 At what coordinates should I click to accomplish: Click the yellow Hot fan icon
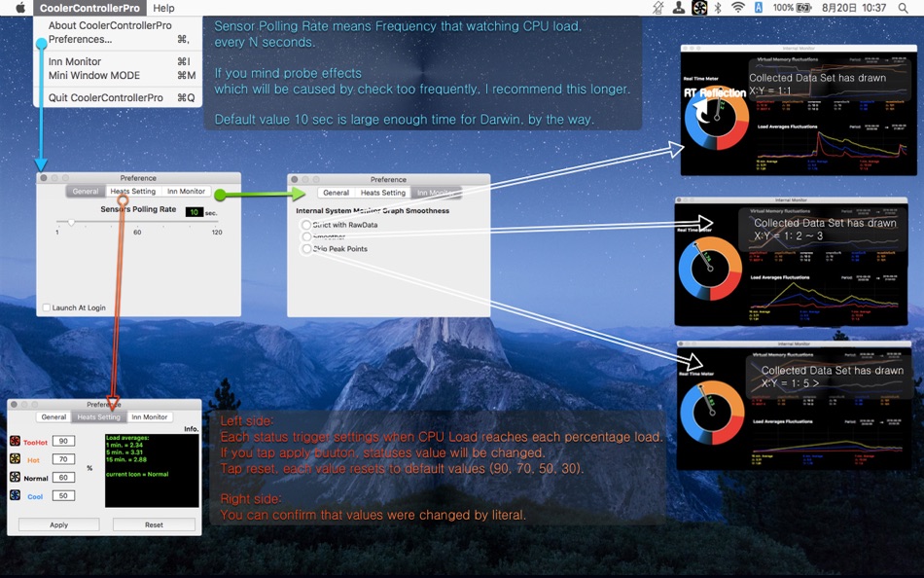pyautogui.click(x=16, y=459)
